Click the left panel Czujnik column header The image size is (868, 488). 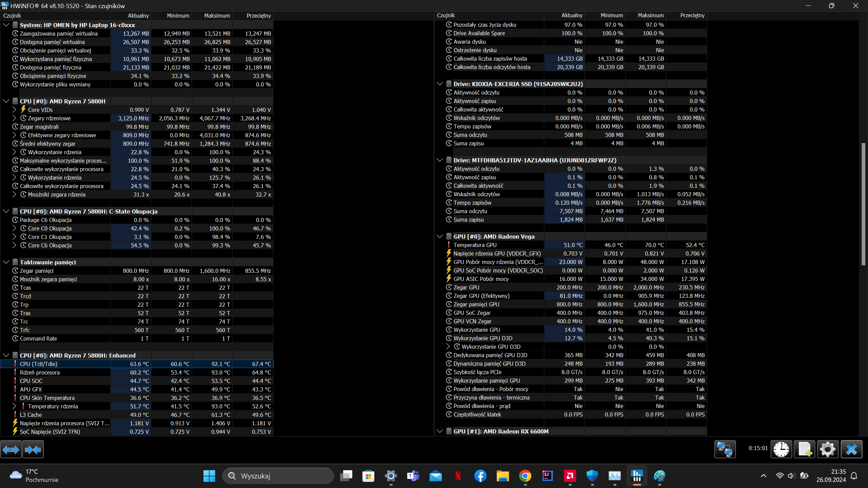tap(55, 16)
